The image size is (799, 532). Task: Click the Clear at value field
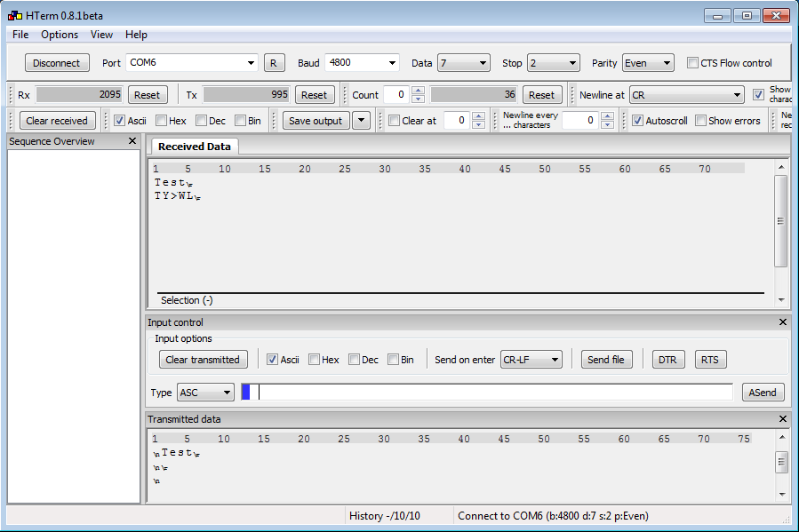coord(458,121)
